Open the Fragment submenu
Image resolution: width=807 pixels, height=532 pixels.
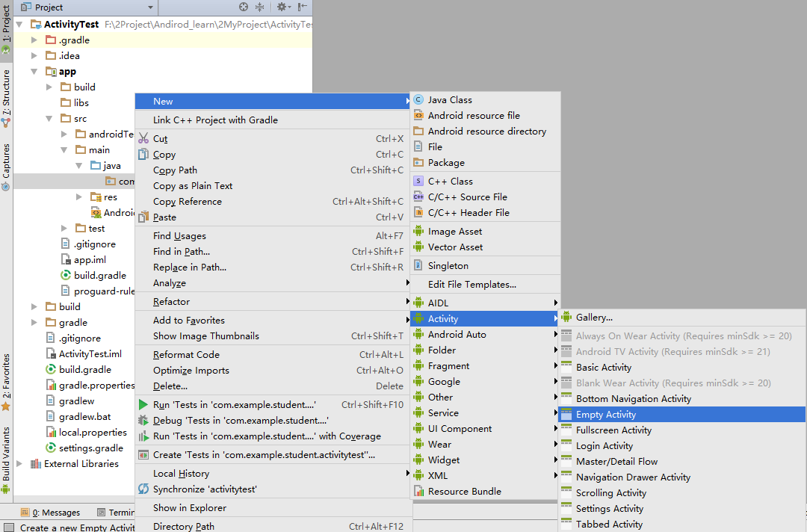click(x=485, y=366)
